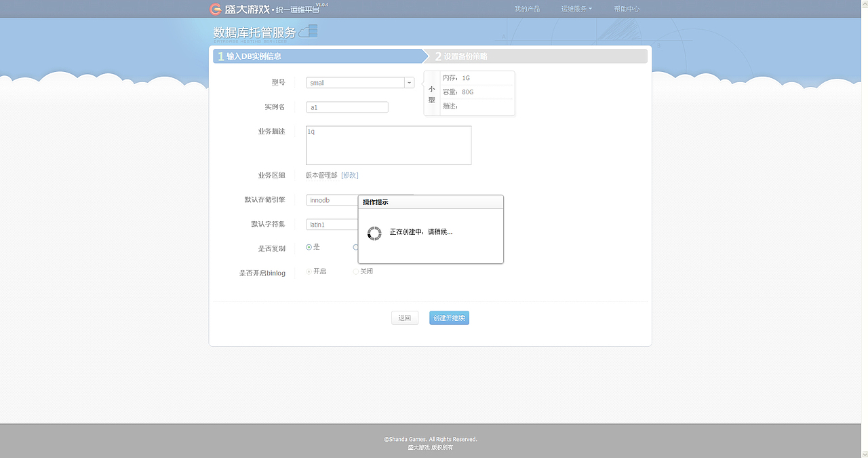Click the 版本管理部 text

[321, 175]
